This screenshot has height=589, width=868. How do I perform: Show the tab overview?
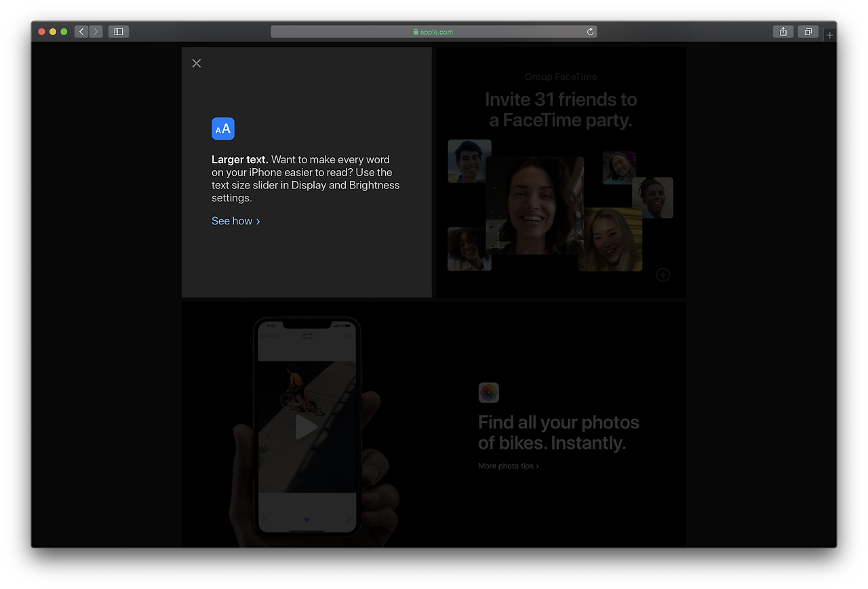(x=808, y=31)
